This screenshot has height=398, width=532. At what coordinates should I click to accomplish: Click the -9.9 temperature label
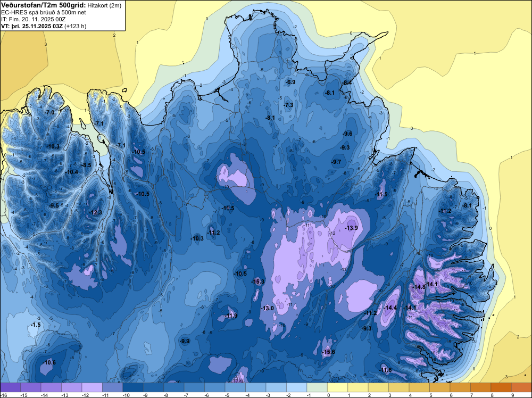[x=185, y=341]
